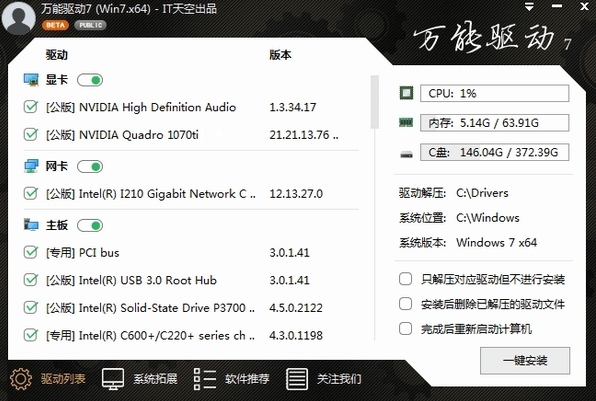Toggle the 网卡 driver group switch
This screenshot has width=596, height=401.
point(90,166)
